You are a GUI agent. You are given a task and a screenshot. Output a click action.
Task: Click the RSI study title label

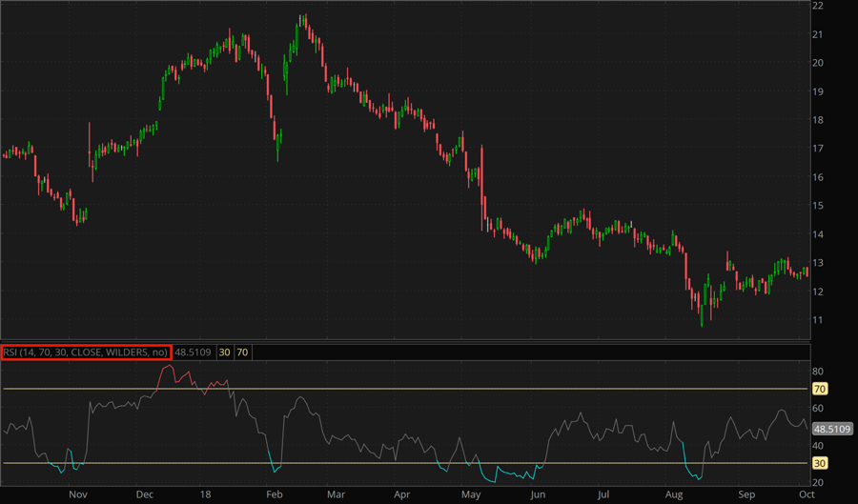click(x=86, y=353)
